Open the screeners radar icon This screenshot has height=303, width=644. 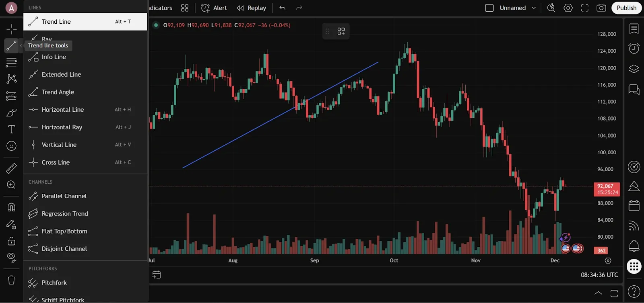pyautogui.click(x=634, y=167)
